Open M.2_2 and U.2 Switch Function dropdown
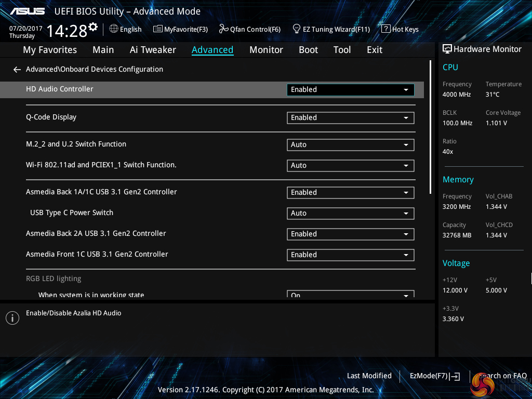 point(350,145)
